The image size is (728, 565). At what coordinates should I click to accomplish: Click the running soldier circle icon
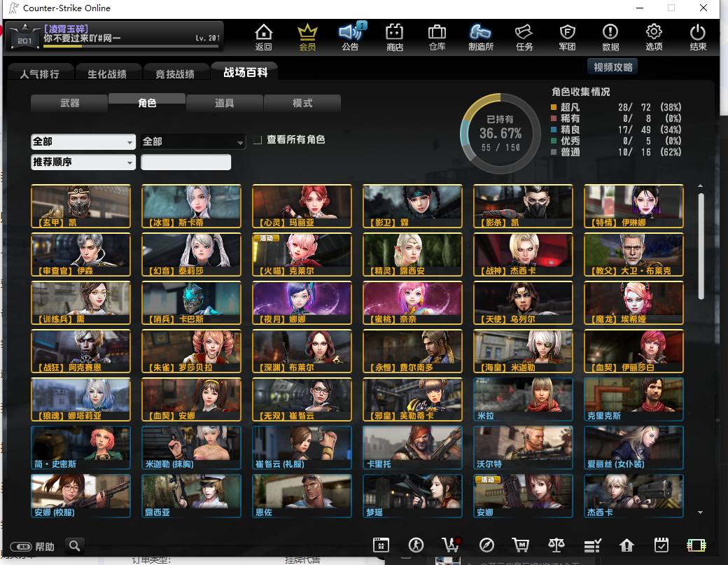[x=416, y=545]
